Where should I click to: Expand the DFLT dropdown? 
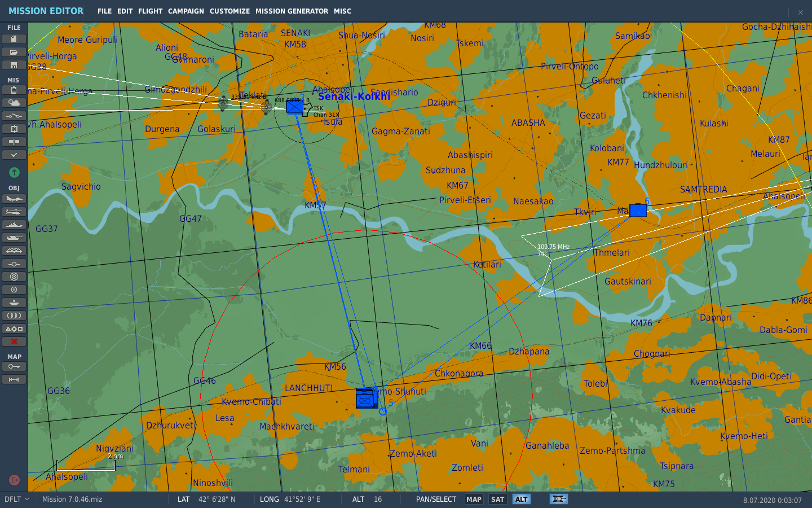[x=17, y=499]
